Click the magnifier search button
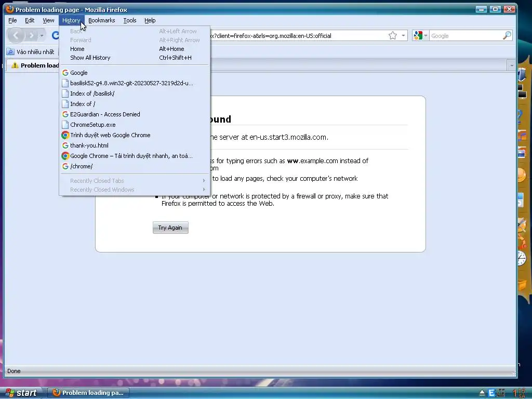 [507, 35]
